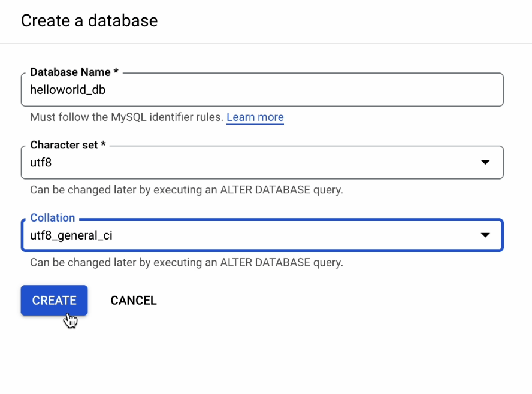
Task: Click the MySQL identifier rules hint text
Action: click(x=126, y=117)
